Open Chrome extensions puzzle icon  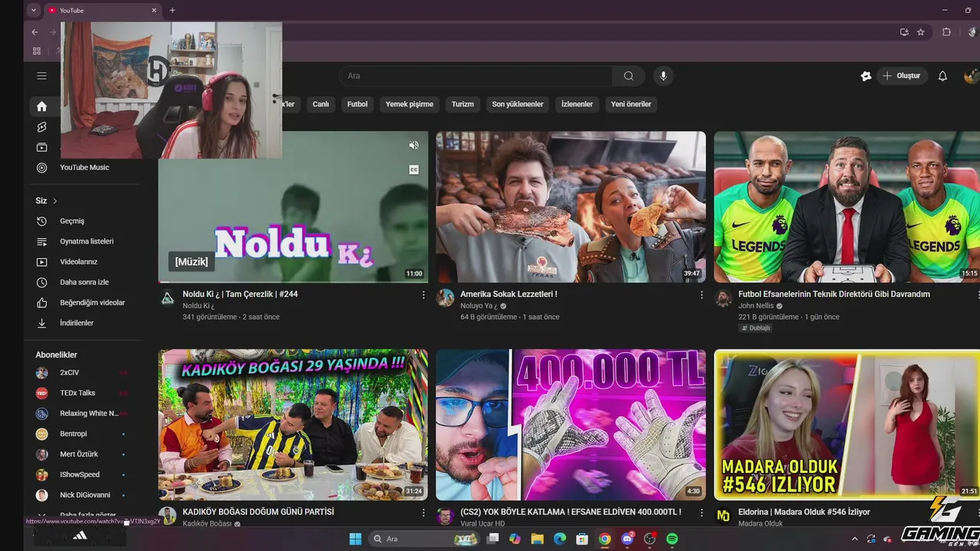tap(946, 32)
